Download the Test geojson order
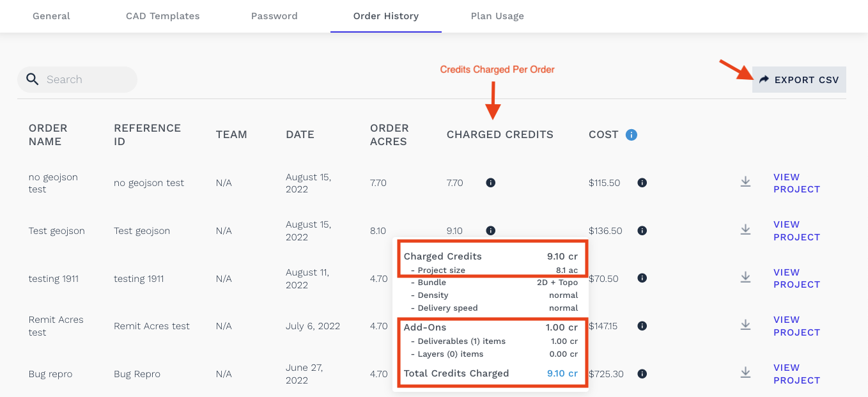 click(x=745, y=230)
